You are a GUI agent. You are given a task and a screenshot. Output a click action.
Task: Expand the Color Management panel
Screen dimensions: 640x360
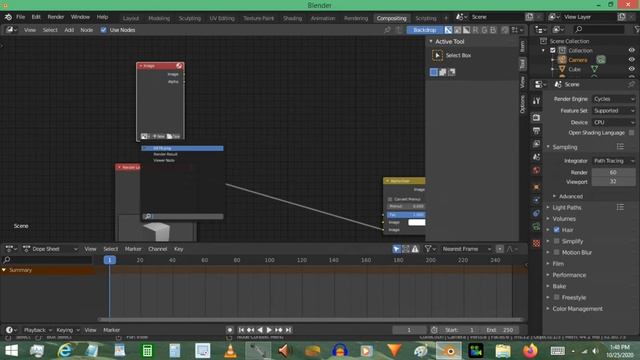coord(549,309)
